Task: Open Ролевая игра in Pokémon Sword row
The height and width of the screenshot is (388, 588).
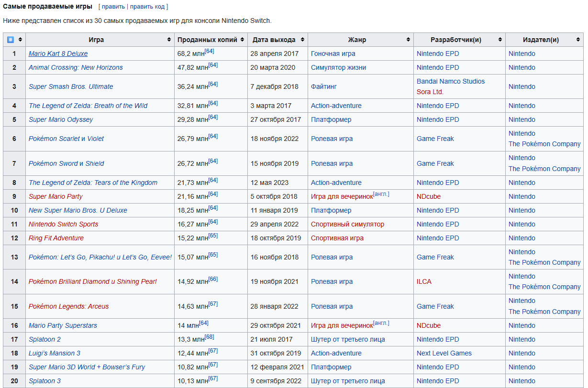Action: point(332,163)
